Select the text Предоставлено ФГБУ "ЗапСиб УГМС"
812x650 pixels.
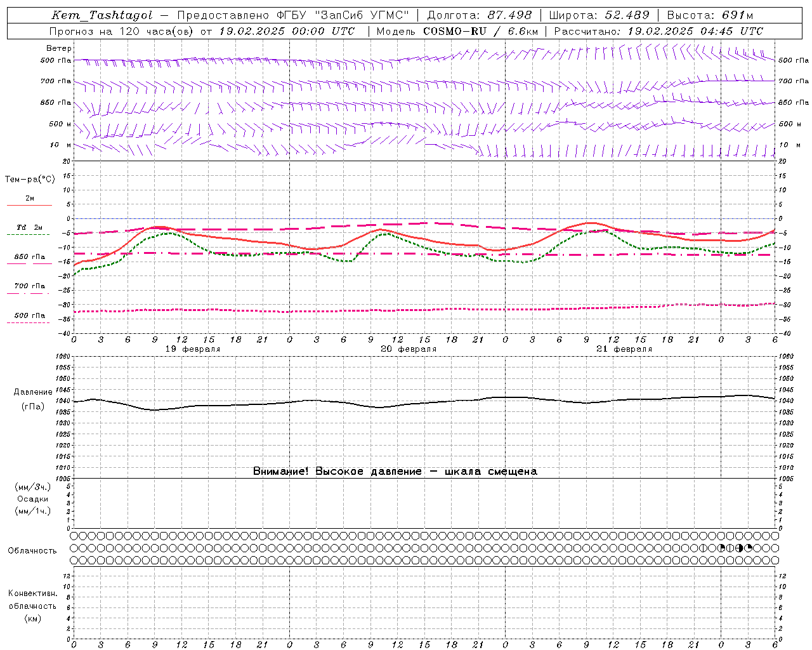pyautogui.click(x=293, y=15)
